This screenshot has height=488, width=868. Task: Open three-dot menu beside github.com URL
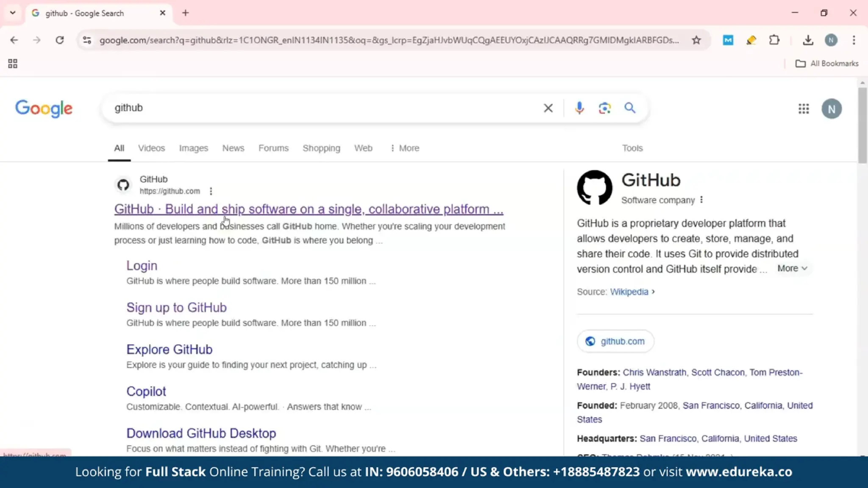[x=211, y=191]
